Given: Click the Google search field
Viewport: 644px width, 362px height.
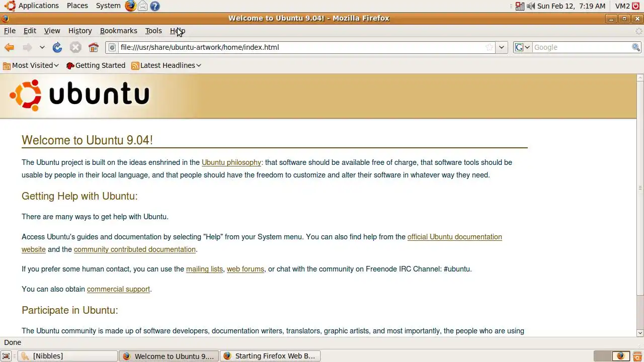Looking at the screenshot, I should tap(582, 47).
